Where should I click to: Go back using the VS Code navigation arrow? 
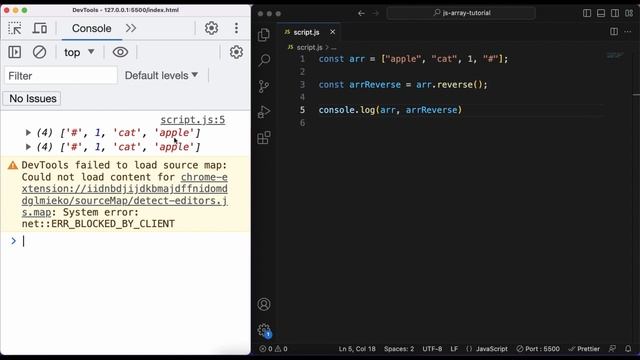coord(361,13)
